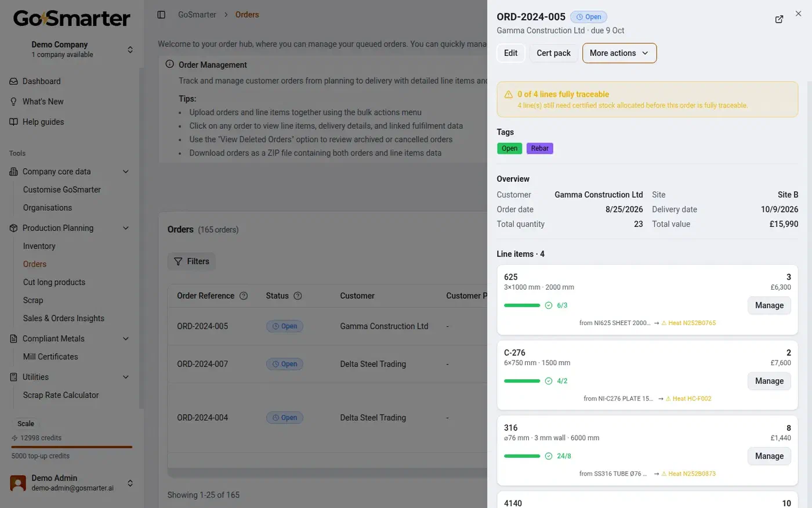This screenshot has width=812, height=508.
Task: Click check icon next to 24/8
Action: pyautogui.click(x=549, y=456)
